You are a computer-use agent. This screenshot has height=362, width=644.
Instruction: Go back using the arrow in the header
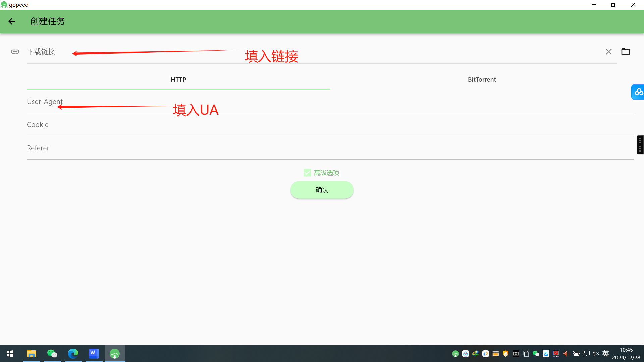click(12, 21)
